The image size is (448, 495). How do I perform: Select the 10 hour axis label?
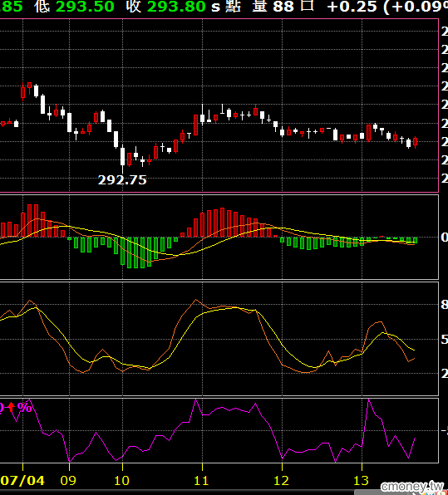coord(121,481)
